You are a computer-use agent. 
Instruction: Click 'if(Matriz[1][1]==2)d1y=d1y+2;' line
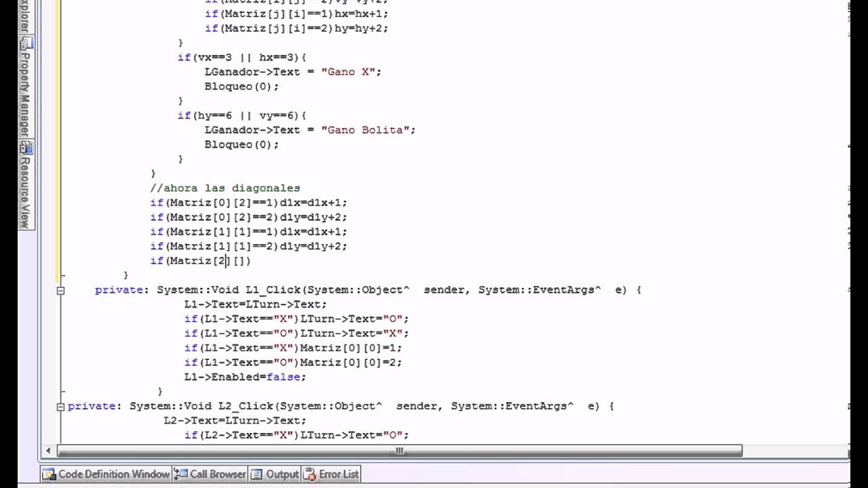[x=249, y=247]
